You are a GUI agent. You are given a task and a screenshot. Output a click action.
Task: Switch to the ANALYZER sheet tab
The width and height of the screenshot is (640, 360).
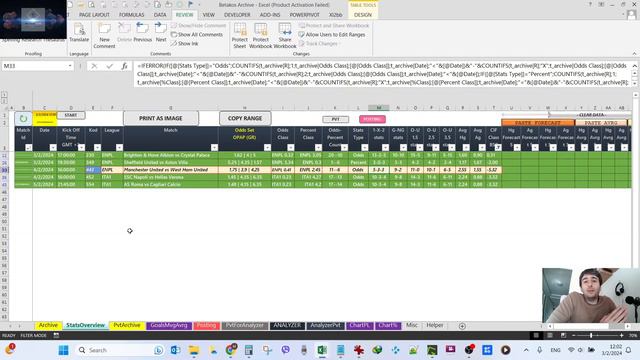287,325
